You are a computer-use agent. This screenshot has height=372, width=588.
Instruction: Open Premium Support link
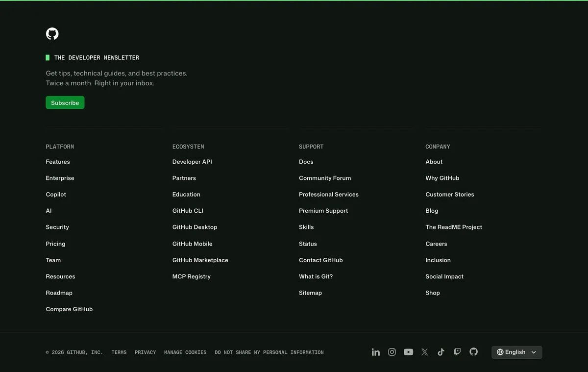click(323, 211)
